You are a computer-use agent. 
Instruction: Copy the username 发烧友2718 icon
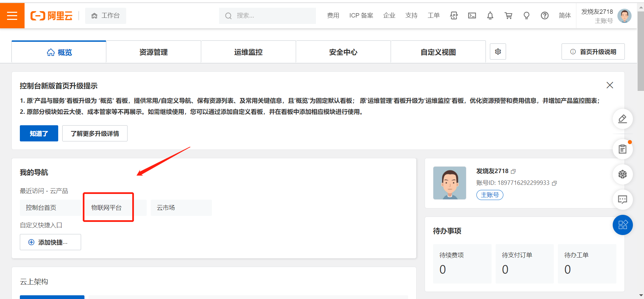pos(513,171)
